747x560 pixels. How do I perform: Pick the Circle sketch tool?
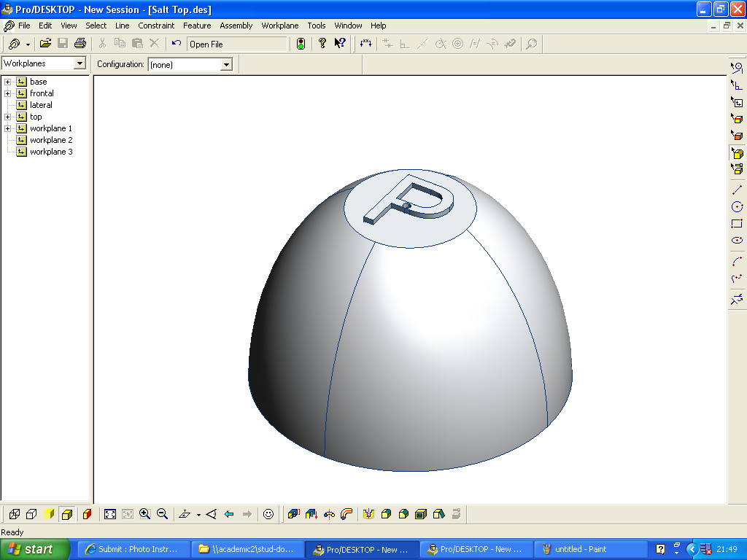click(x=737, y=207)
